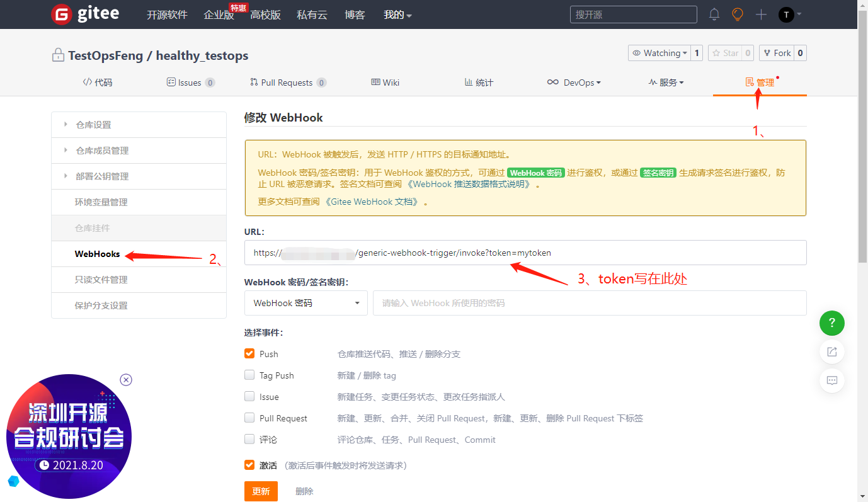Image resolution: width=868 pixels, height=502 pixels.
Task: Open the 代码 code tab
Action: tap(98, 83)
